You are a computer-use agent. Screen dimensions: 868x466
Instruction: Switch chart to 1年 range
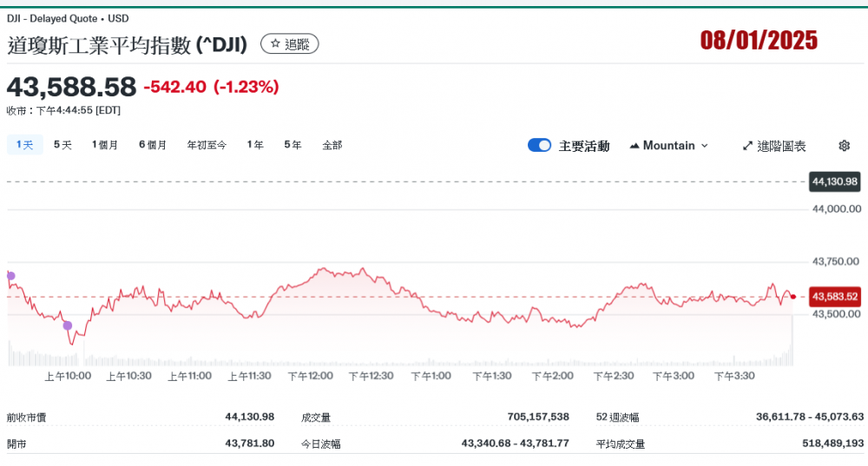(255, 145)
